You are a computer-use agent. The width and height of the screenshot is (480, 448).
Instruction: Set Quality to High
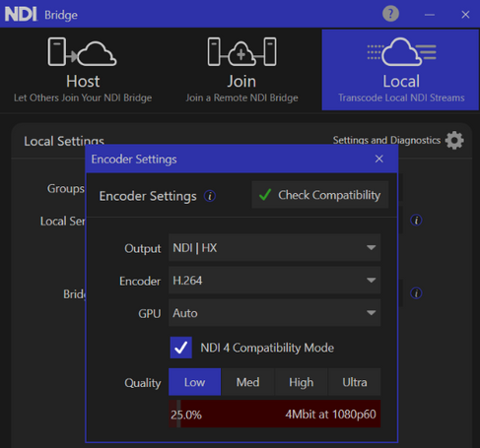[x=301, y=382]
